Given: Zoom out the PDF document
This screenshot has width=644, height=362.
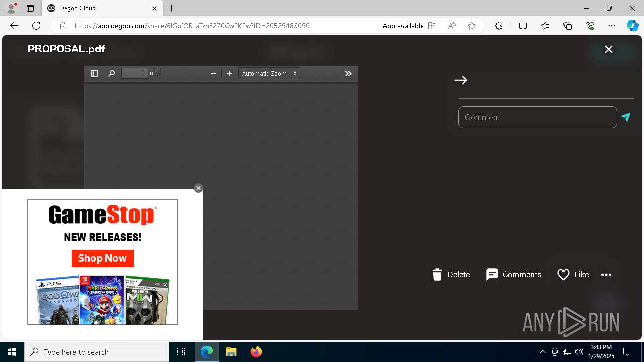Looking at the screenshot, I should pyautogui.click(x=214, y=74).
